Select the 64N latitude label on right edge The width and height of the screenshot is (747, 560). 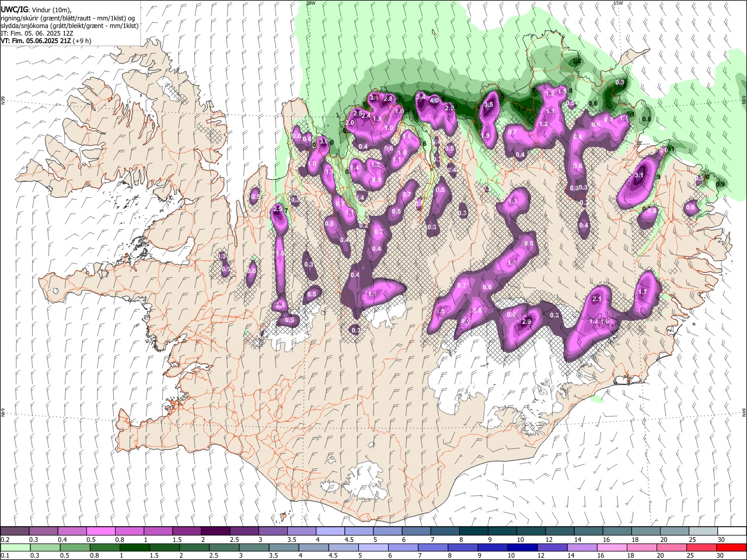[x=744, y=412]
